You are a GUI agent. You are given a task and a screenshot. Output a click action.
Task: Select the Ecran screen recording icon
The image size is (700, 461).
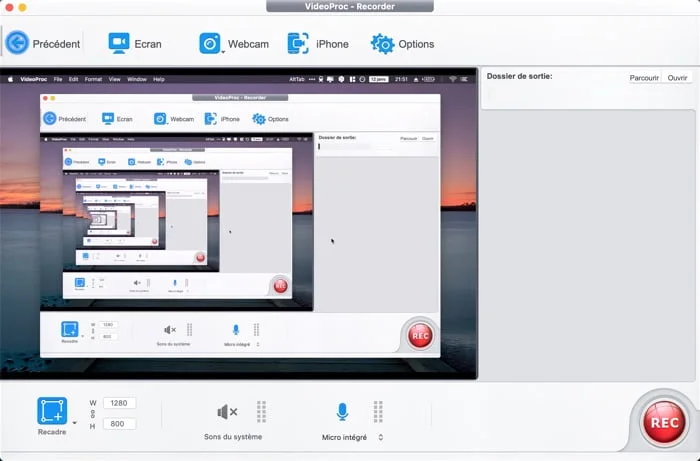tap(119, 43)
